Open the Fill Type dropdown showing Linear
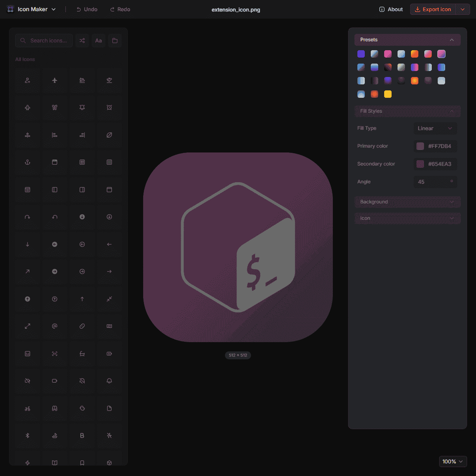This screenshot has width=476, height=476. [435, 128]
